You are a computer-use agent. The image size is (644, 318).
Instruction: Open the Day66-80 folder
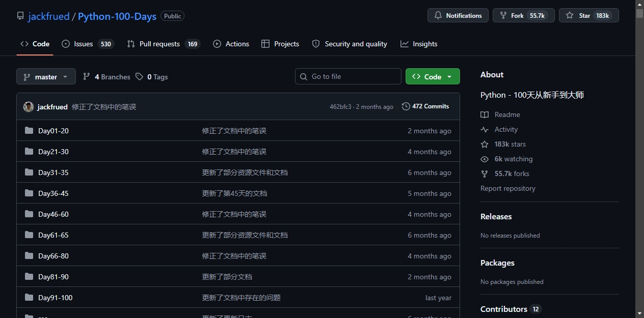coord(53,256)
